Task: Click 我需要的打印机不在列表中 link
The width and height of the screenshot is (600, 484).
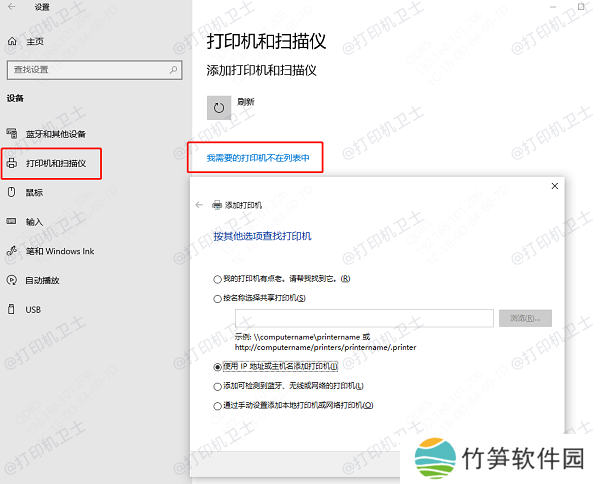Action: pos(258,158)
